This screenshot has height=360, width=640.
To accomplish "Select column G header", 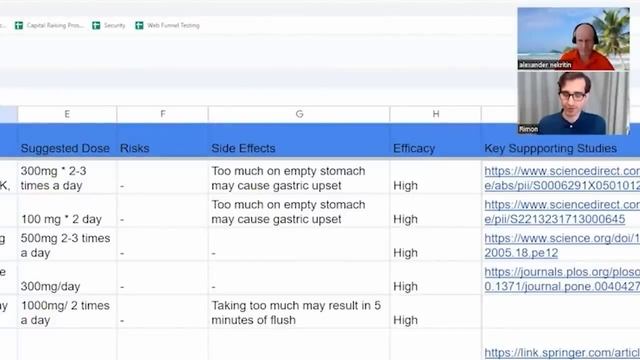I will (x=299, y=114).
